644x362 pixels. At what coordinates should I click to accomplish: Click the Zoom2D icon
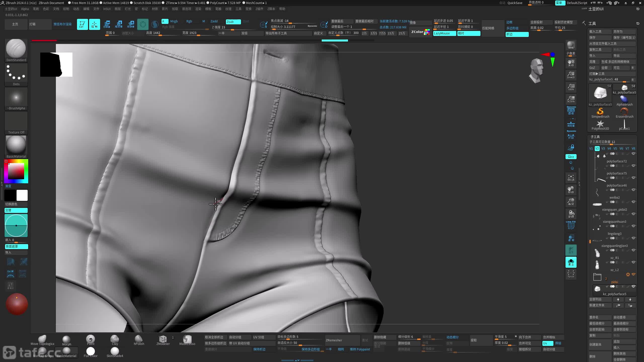point(571,75)
